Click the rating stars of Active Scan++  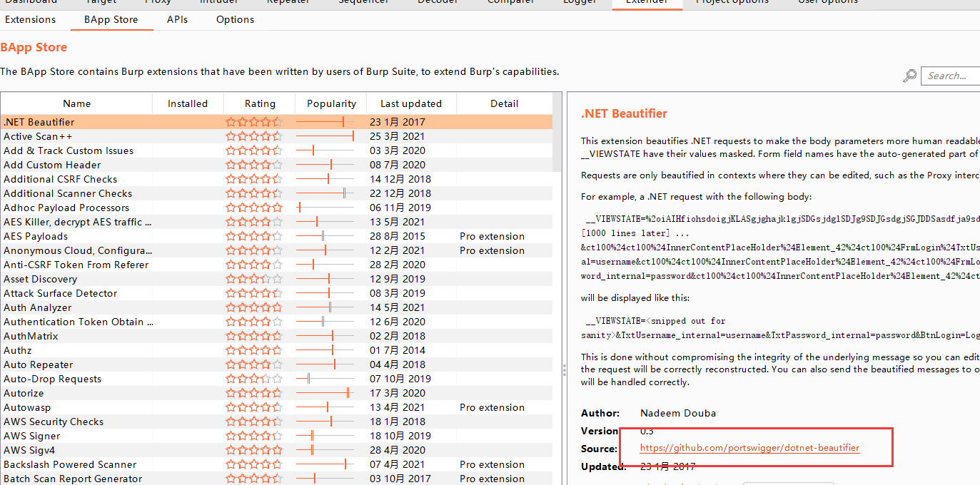(254, 136)
